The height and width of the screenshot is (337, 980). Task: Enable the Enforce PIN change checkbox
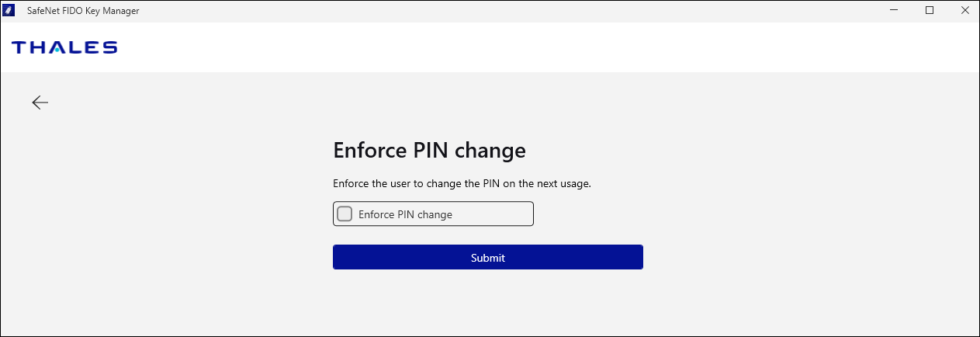345,214
